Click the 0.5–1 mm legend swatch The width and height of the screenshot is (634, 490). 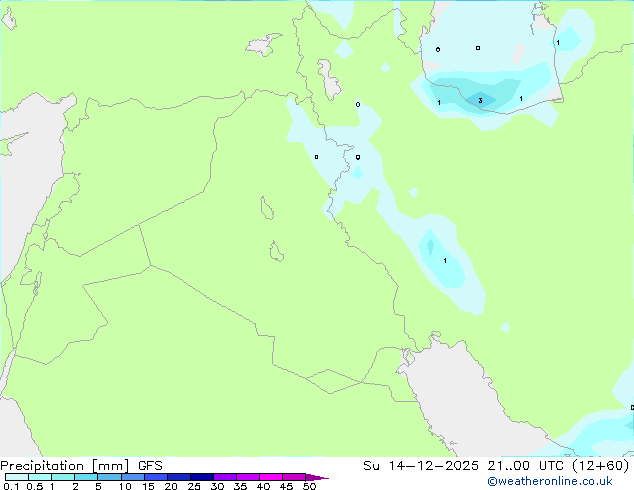point(40,477)
